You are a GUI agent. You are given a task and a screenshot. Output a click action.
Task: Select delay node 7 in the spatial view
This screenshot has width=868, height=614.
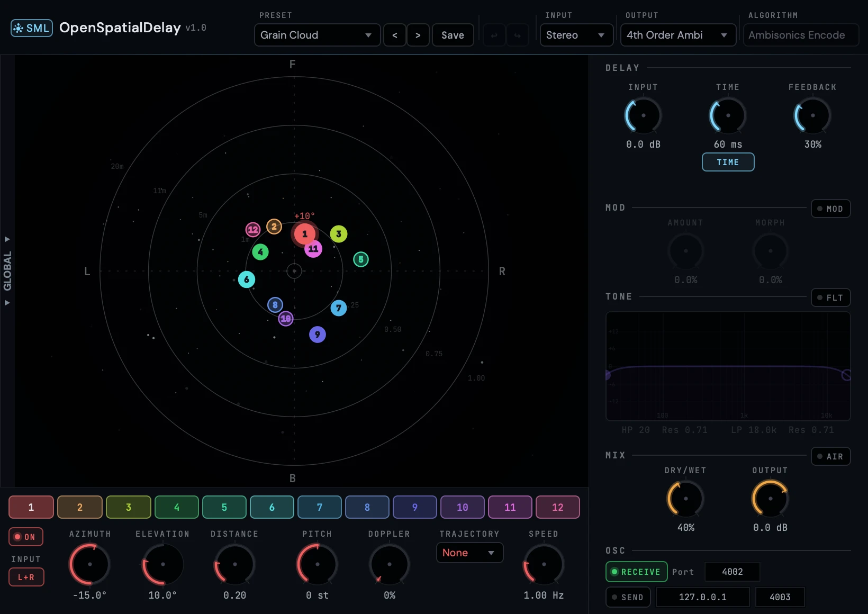[339, 308]
